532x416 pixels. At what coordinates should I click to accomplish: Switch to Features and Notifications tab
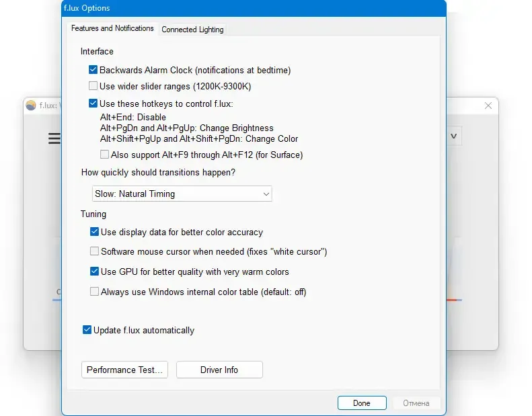[x=112, y=28]
